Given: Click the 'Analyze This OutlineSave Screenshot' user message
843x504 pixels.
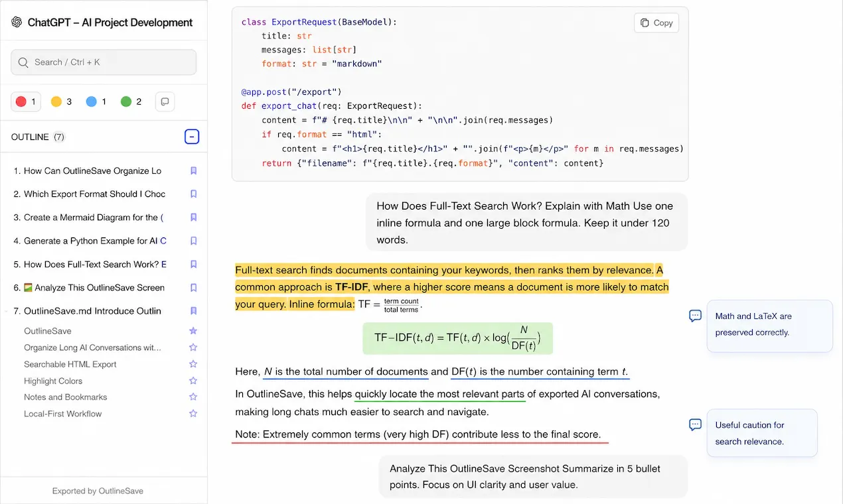Looking at the screenshot, I should pos(533,477).
